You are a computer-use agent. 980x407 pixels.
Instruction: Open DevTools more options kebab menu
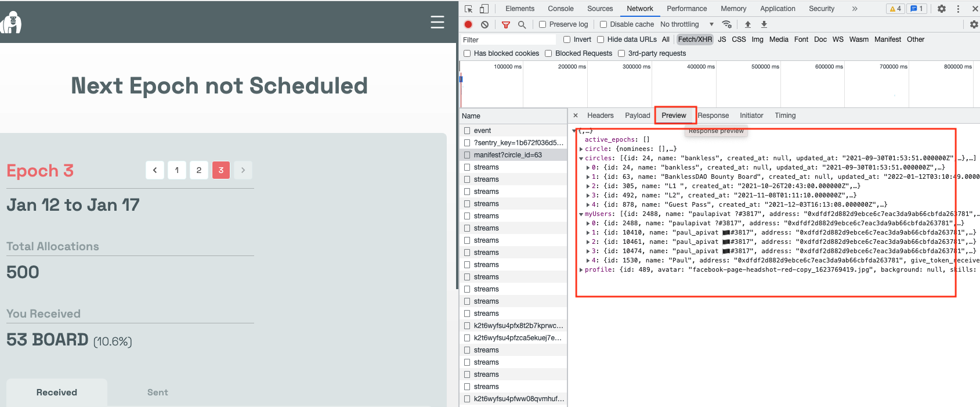click(959, 9)
